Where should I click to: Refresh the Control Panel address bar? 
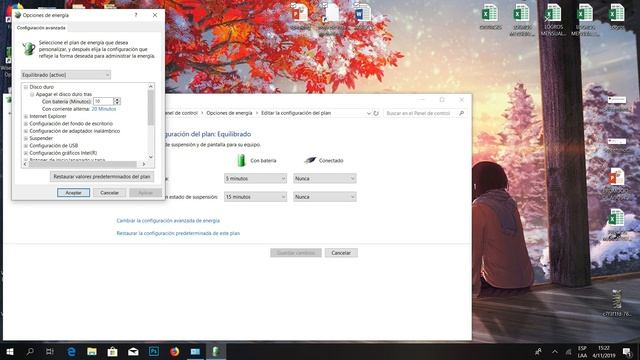pos(376,113)
